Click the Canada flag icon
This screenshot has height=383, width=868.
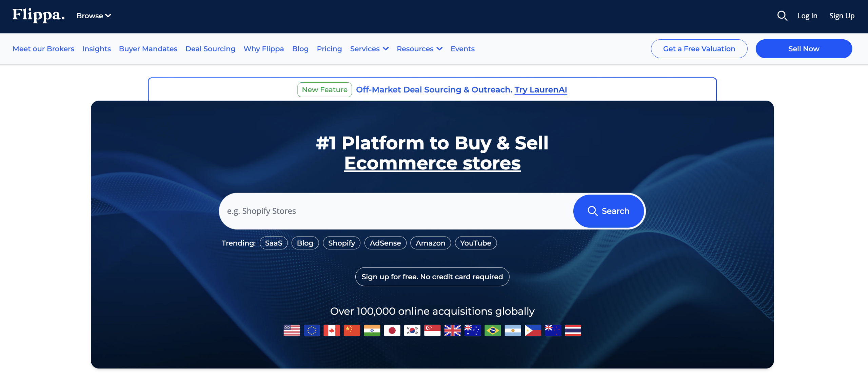tap(332, 330)
